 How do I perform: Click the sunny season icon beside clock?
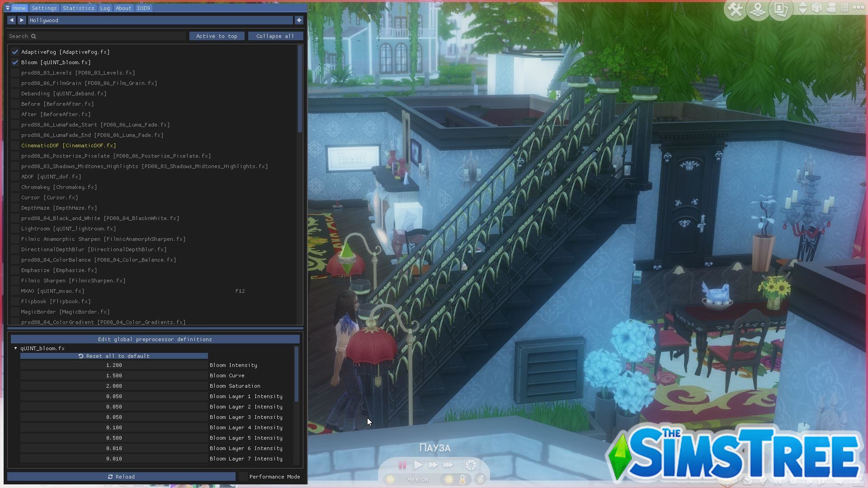390,479
